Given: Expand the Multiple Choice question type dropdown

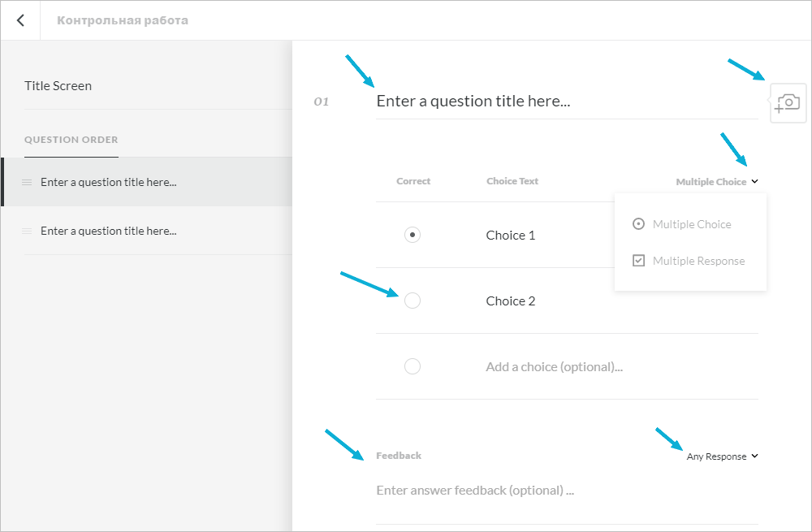Looking at the screenshot, I should tap(717, 182).
